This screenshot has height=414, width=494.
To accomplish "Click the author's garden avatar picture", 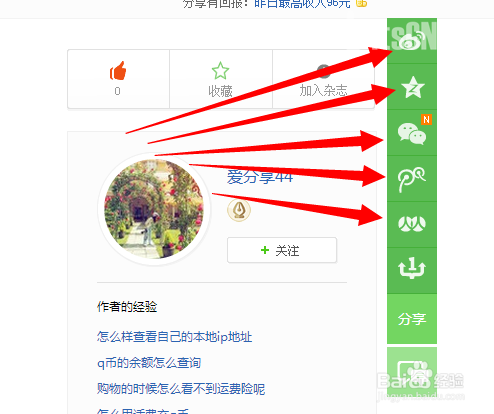I will (x=154, y=209).
